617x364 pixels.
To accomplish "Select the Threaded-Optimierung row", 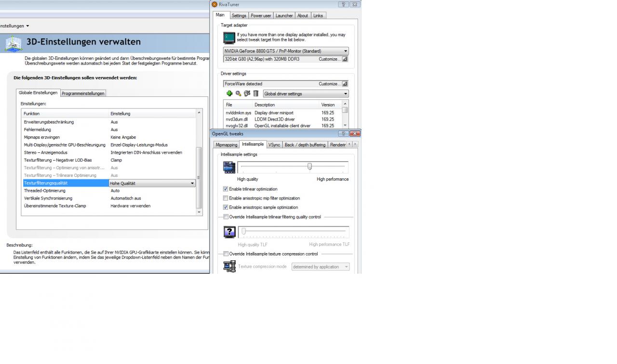I will click(x=109, y=191).
